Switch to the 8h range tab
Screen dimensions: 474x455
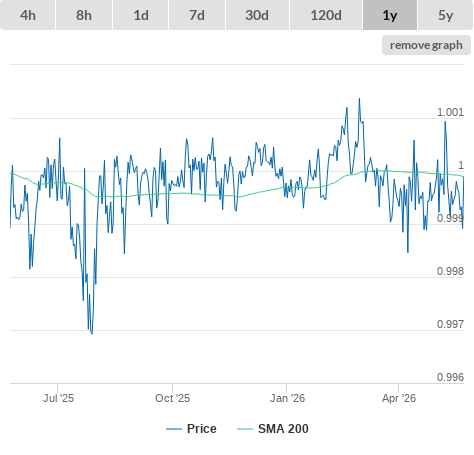(84, 15)
